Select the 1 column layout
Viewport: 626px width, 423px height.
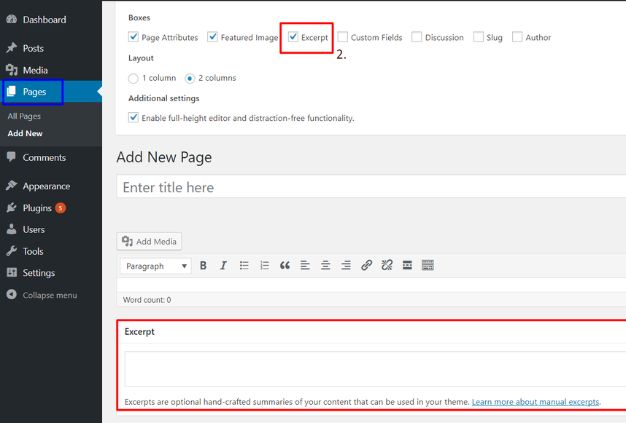tap(133, 78)
